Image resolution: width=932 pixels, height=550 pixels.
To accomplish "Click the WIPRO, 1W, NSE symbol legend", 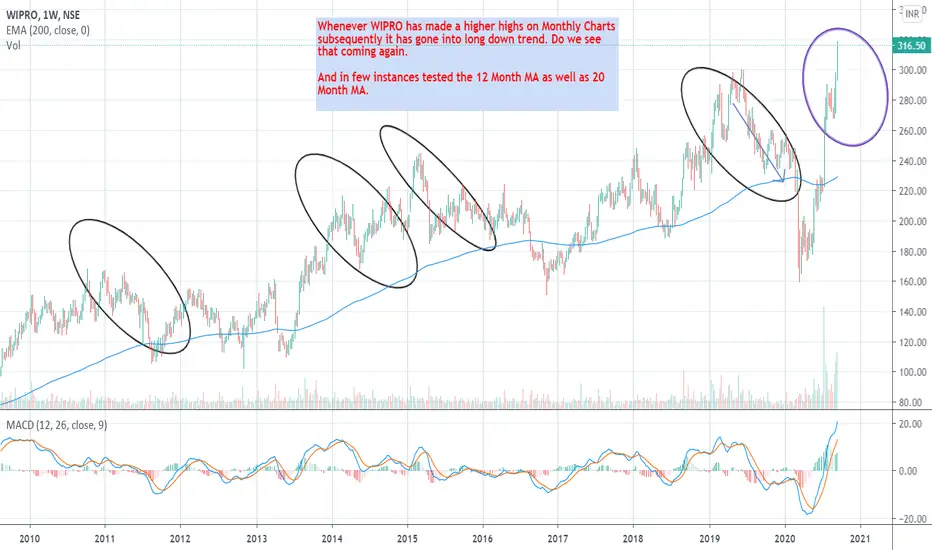I will (x=43, y=15).
